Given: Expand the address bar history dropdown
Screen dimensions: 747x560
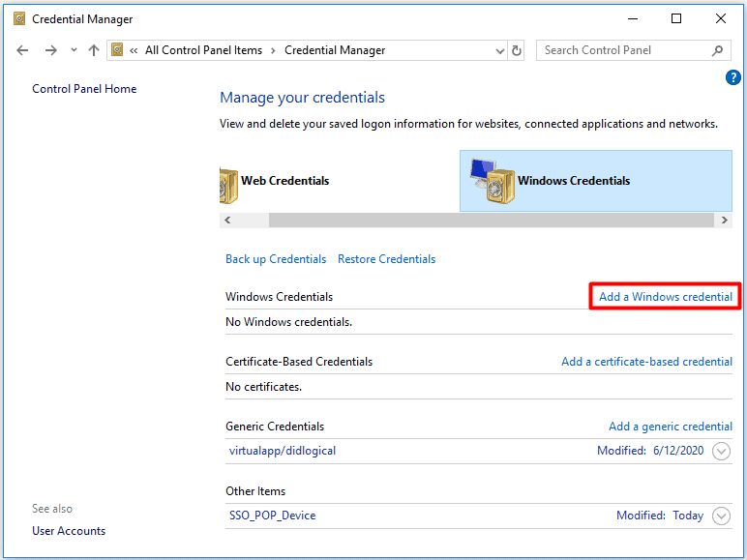Looking at the screenshot, I should (499, 50).
